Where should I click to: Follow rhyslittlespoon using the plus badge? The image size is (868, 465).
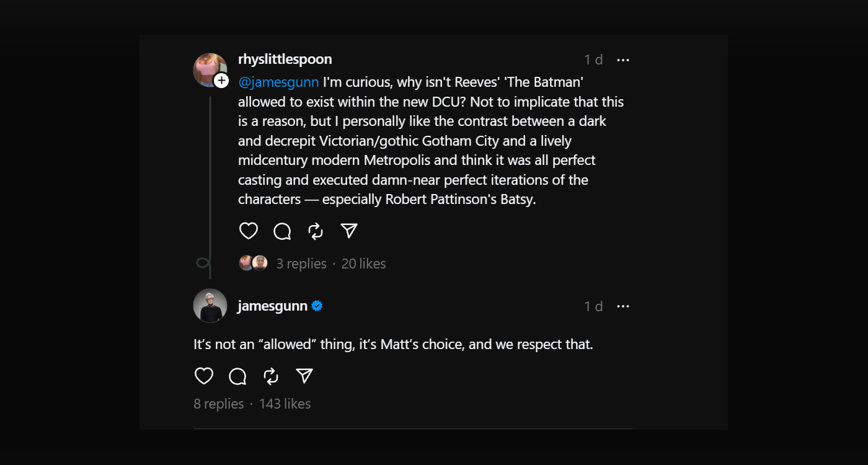pos(221,81)
